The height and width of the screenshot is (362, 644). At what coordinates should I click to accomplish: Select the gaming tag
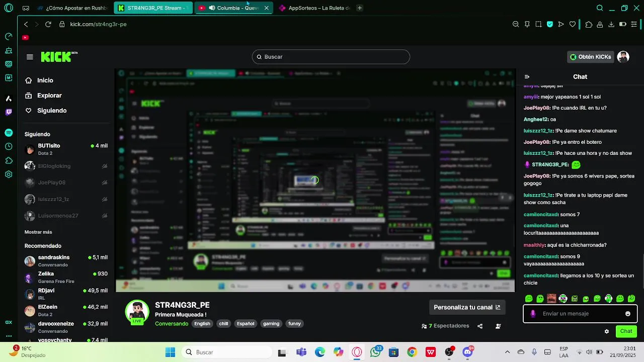271,324
